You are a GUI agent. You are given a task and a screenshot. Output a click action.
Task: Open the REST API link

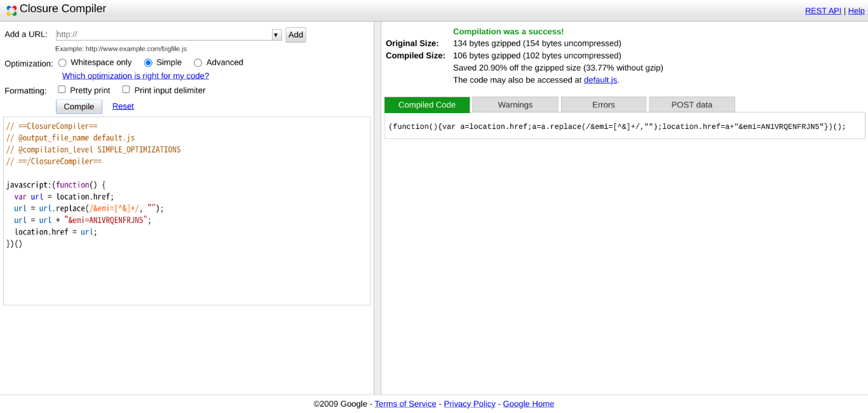823,11
